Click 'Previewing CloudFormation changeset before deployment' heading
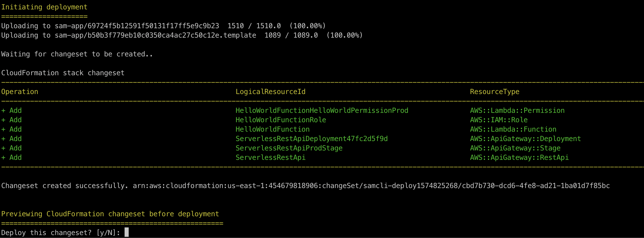The width and height of the screenshot is (644, 238). click(x=110, y=214)
